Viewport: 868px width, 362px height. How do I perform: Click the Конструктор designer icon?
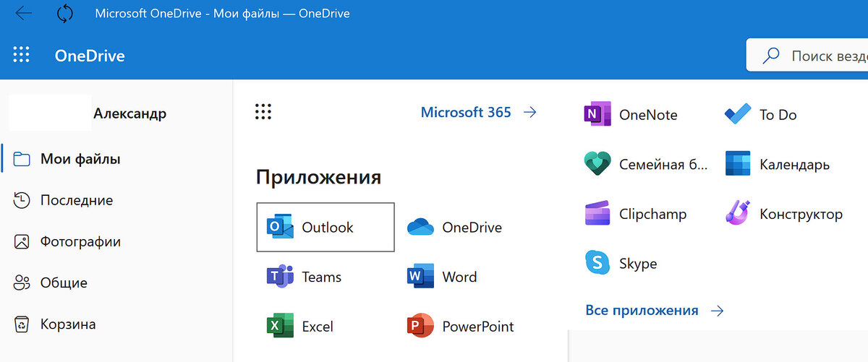click(738, 213)
